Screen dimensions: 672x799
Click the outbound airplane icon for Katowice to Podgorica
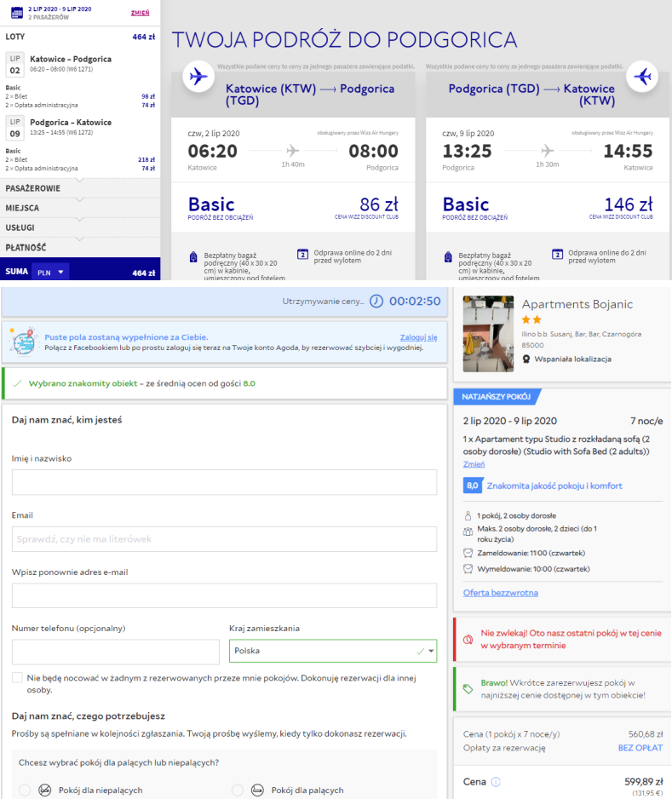[x=198, y=77]
